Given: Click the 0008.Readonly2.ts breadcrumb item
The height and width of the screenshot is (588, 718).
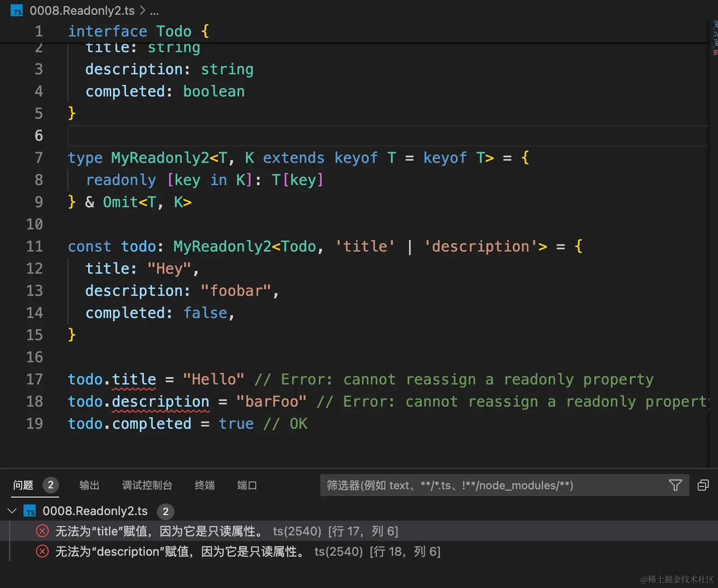Looking at the screenshot, I should click(82, 11).
